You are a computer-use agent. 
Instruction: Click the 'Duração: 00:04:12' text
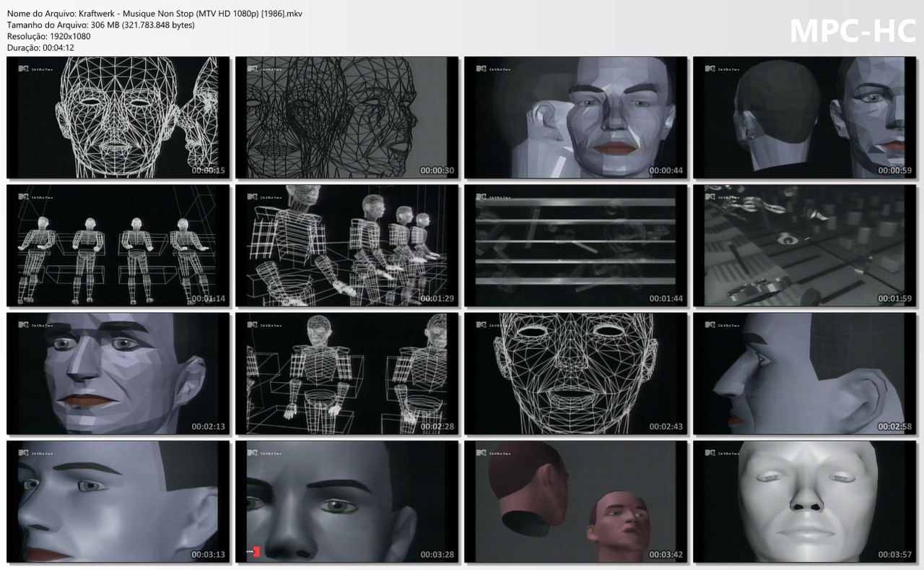[x=40, y=48]
